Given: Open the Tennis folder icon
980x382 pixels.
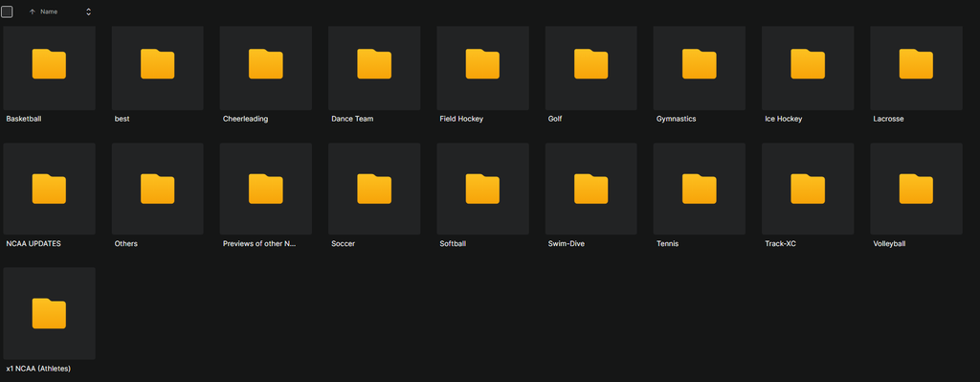Looking at the screenshot, I should [700, 189].
